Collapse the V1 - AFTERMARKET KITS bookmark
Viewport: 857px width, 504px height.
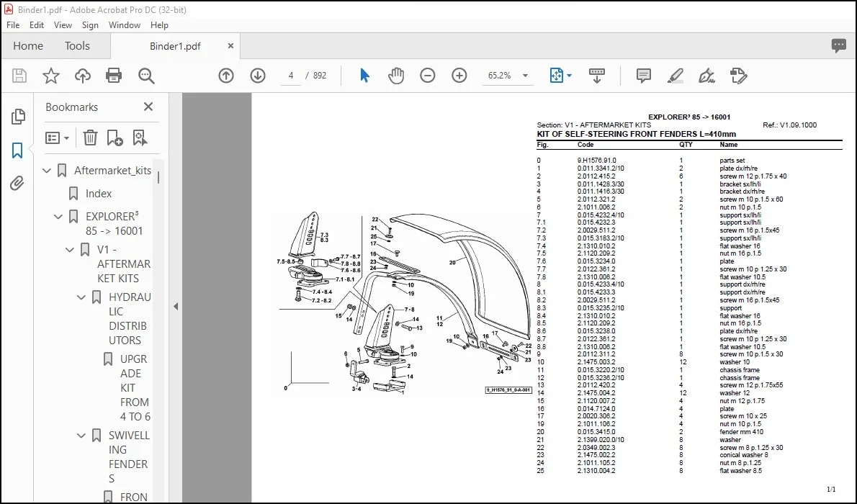pos(70,250)
